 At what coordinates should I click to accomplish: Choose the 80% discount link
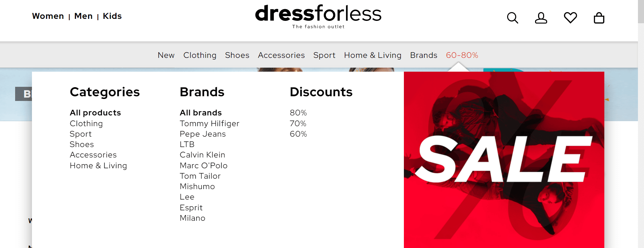[298, 113]
